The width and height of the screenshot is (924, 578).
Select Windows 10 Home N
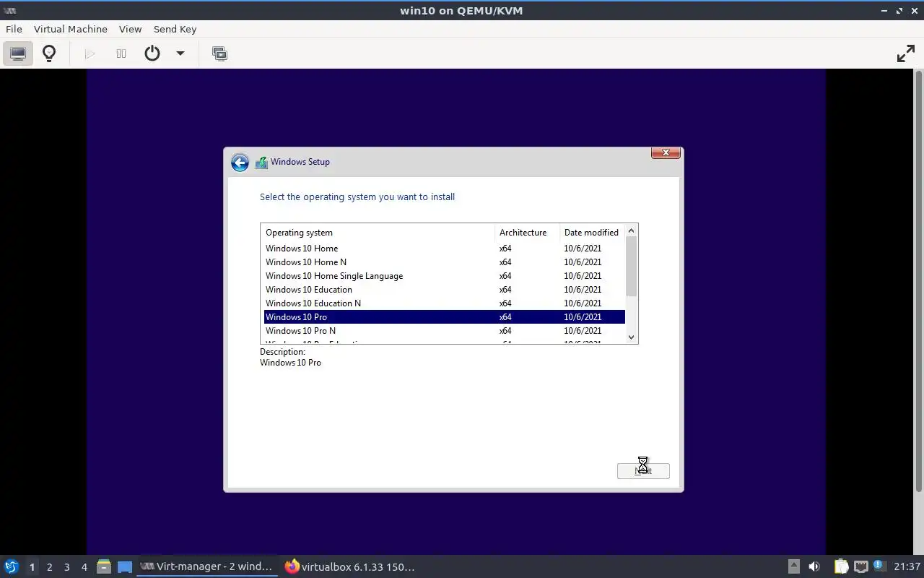pyautogui.click(x=445, y=262)
